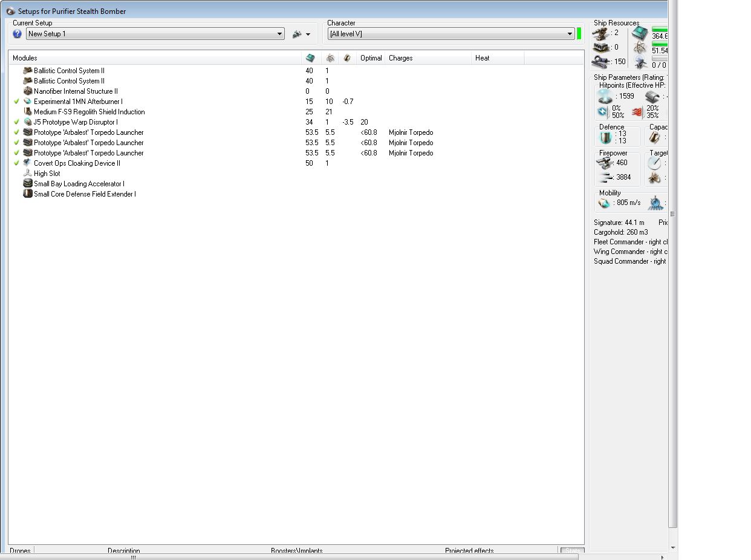Click the turret hardpoints icon in Ship Resources

[601, 33]
